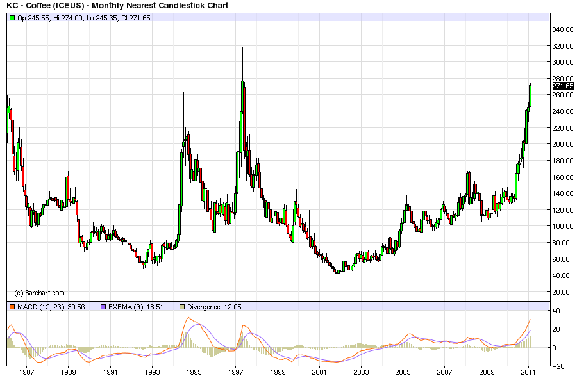Click the 260.00 price axis label
The width and height of the screenshot is (577, 392).
pos(563,95)
